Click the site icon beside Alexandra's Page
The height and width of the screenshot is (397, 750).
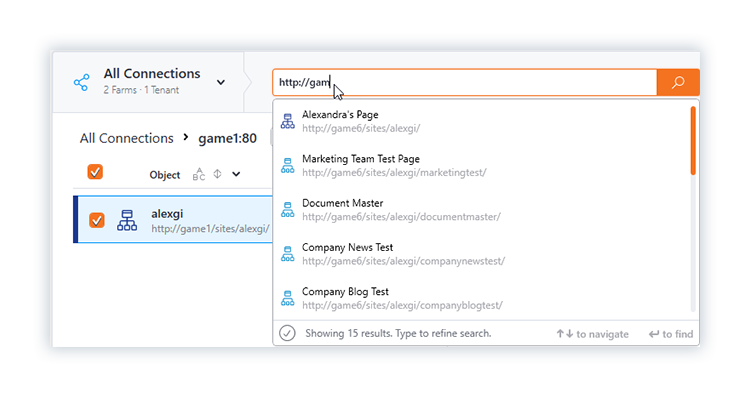tap(287, 121)
